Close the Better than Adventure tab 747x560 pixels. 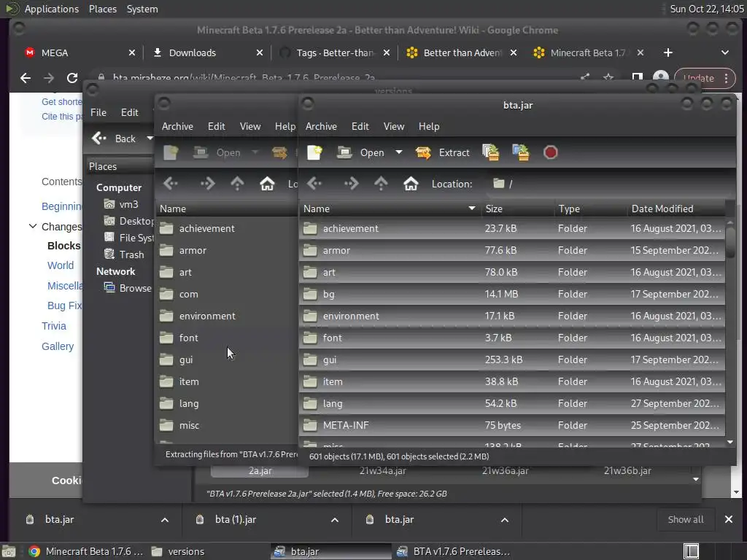coord(513,52)
